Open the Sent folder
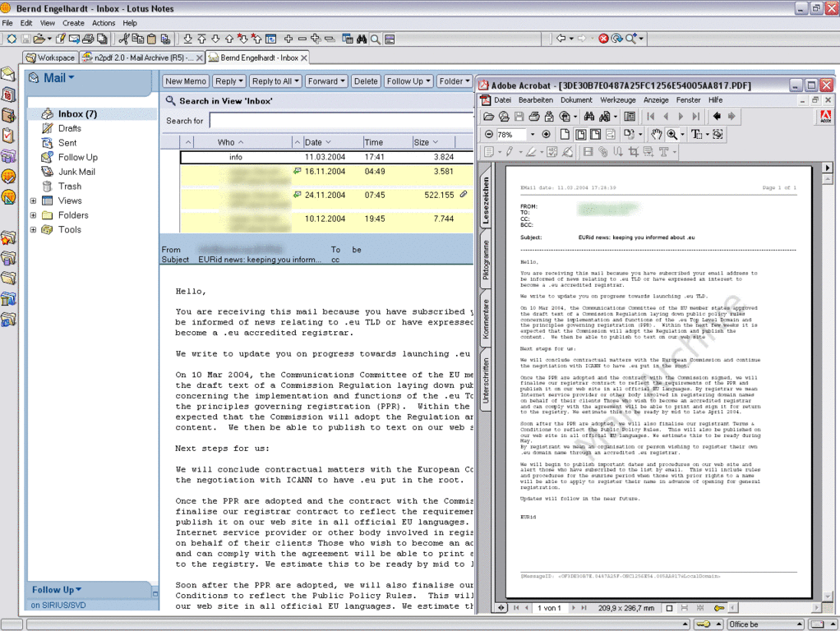This screenshot has height=631, width=840. click(x=67, y=143)
